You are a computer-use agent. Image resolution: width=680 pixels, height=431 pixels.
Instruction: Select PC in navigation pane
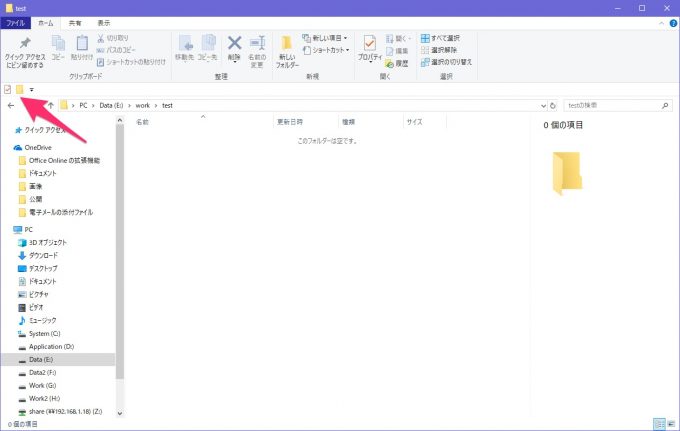[x=23, y=229]
